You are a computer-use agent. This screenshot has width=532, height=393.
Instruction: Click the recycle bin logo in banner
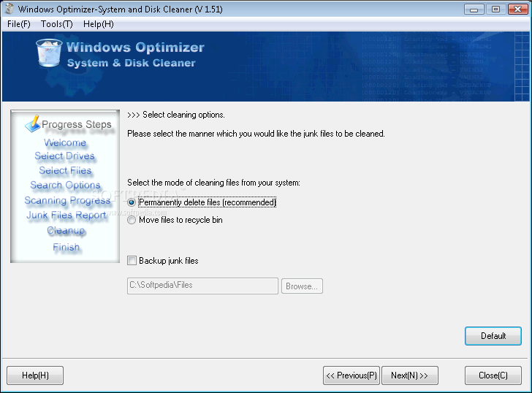(49, 53)
